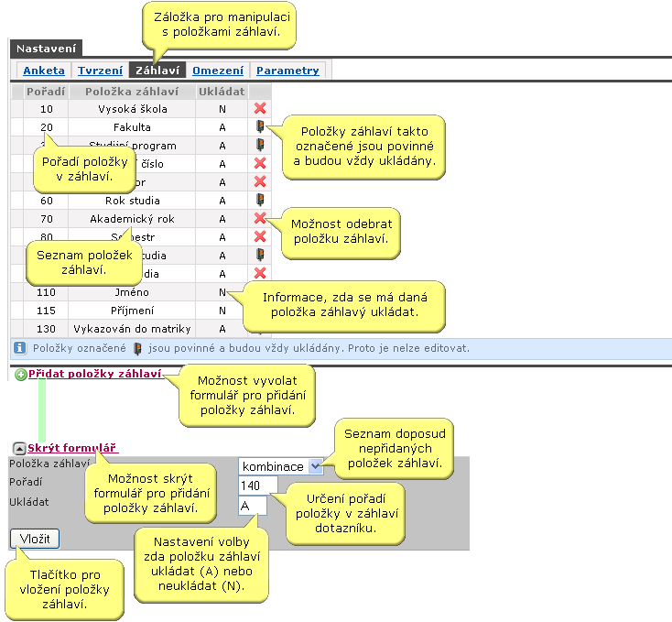This screenshot has height=622, width=672.
Task: Click the A value in Vykazován do matriky row
Action: tap(222, 329)
